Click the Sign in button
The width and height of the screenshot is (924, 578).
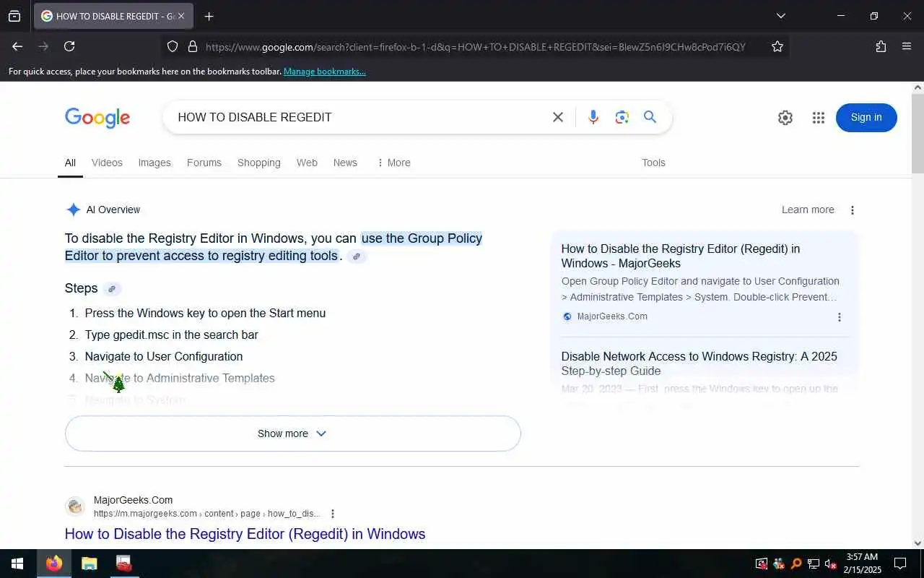pyautogui.click(x=866, y=118)
